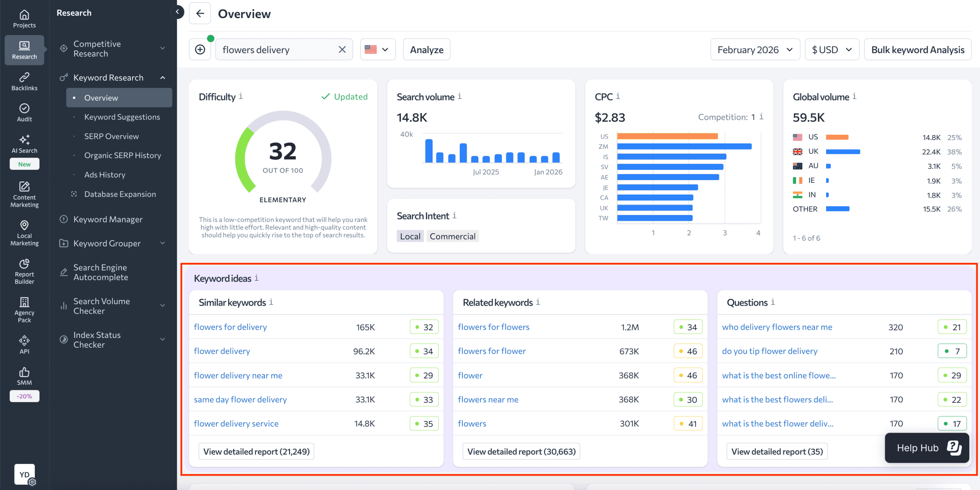The height and width of the screenshot is (490, 980).
Task: Click the add keyword plus icon
Action: pyautogui.click(x=200, y=49)
